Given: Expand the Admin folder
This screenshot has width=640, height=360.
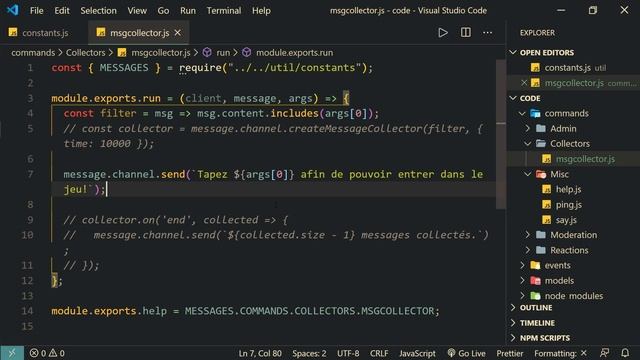Looking at the screenshot, I should tap(527, 129).
